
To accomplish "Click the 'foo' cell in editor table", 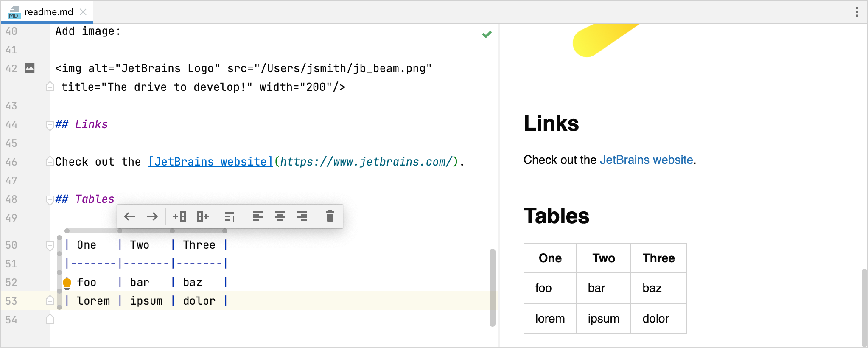I will click(x=87, y=282).
